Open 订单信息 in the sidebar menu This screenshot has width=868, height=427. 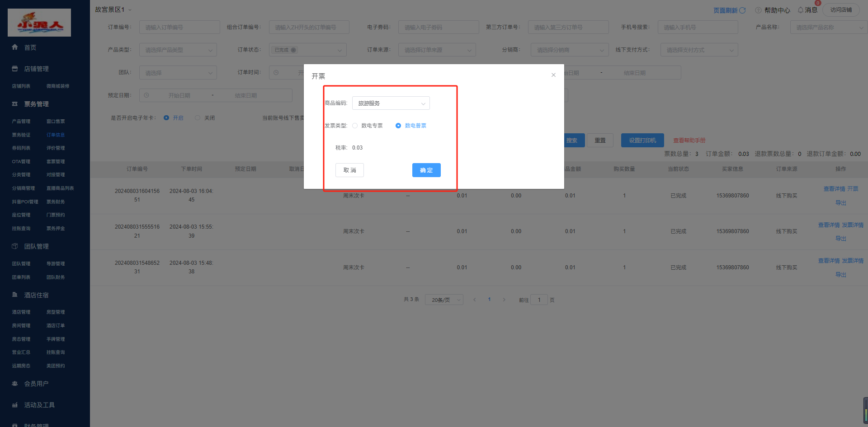56,135
